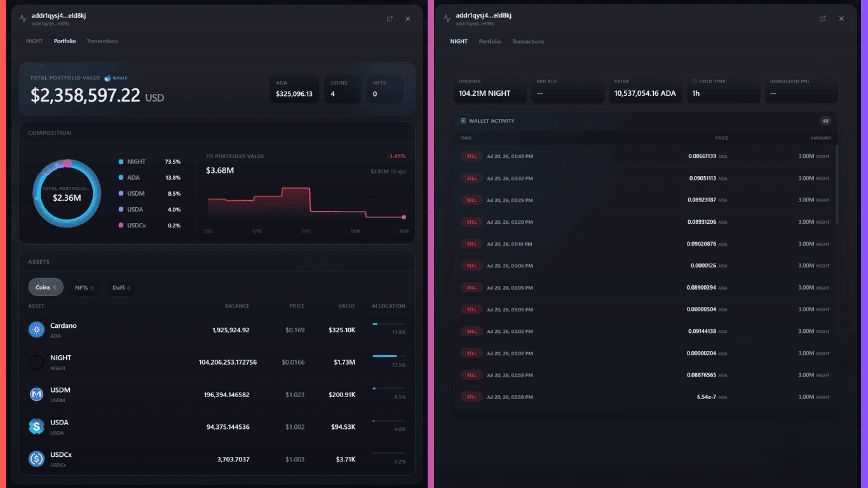Screen dimensions: 868x488
Task: Click the USDM allocation bar at 8.5%
Action: click(x=389, y=388)
